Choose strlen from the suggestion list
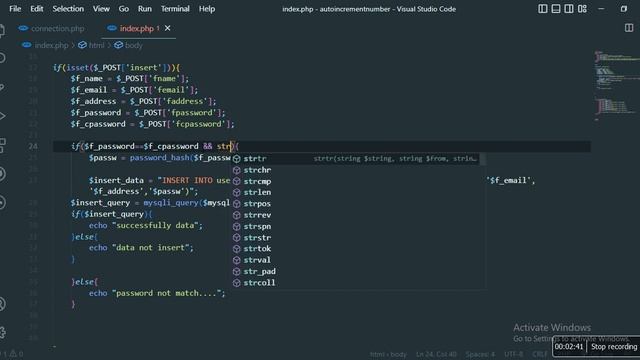Viewport: 640px width, 360px height. [x=355, y=192]
